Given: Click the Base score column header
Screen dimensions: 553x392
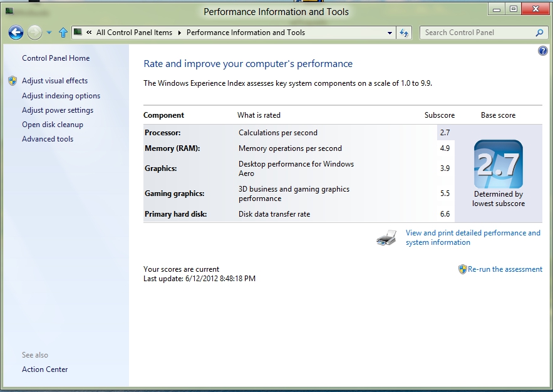Looking at the screenshot, I should click(498, 115).
